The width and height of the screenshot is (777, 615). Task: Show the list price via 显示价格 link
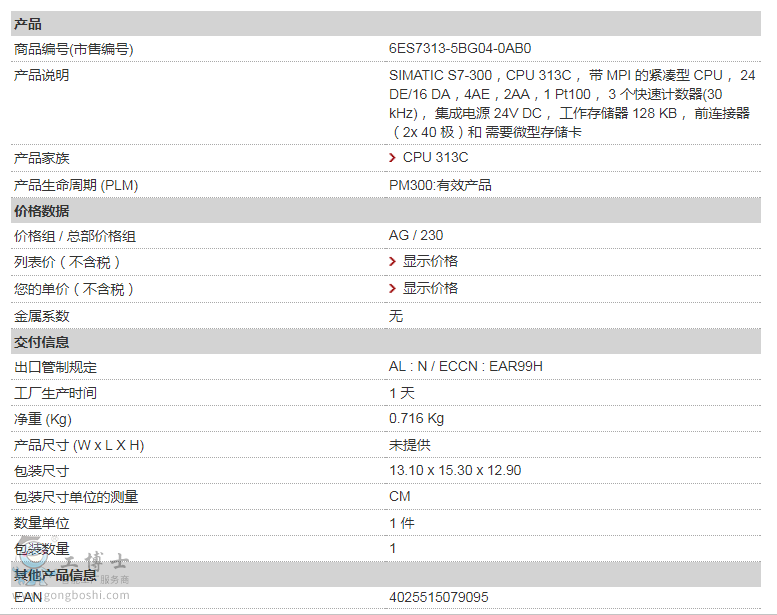click(430, 262)
